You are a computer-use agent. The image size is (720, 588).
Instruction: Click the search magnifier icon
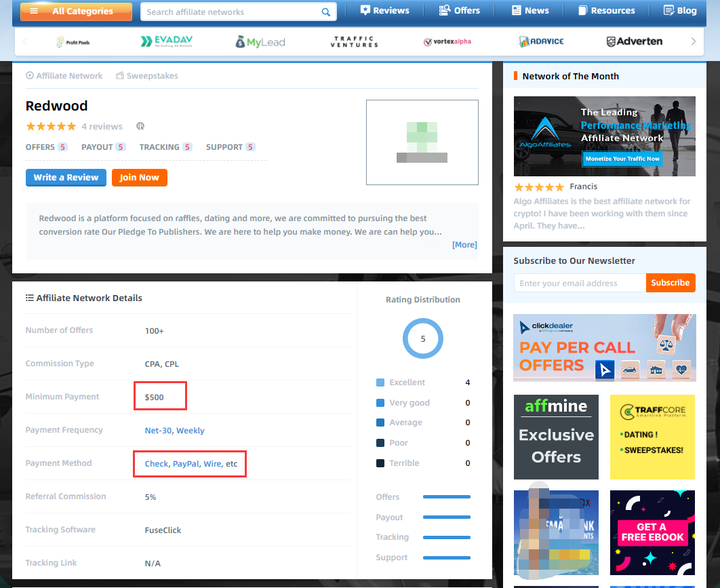[x=326, y=12]
